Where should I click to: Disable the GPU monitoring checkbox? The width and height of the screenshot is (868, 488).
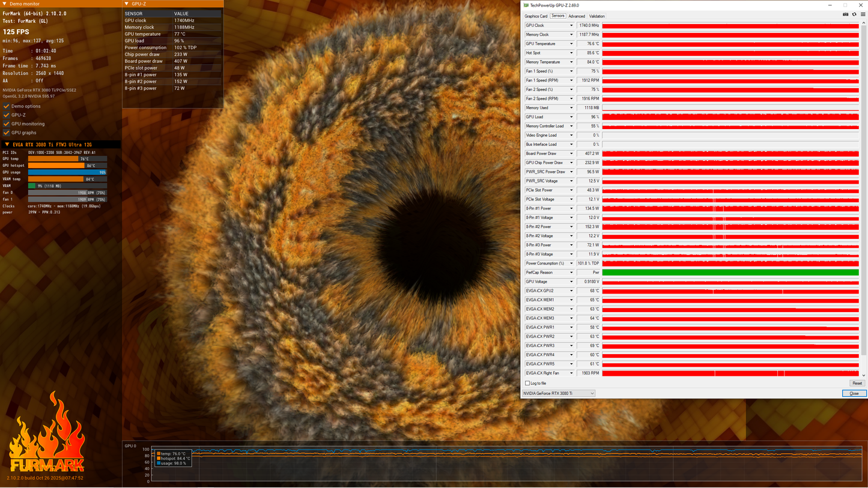(x=7, y=124)
